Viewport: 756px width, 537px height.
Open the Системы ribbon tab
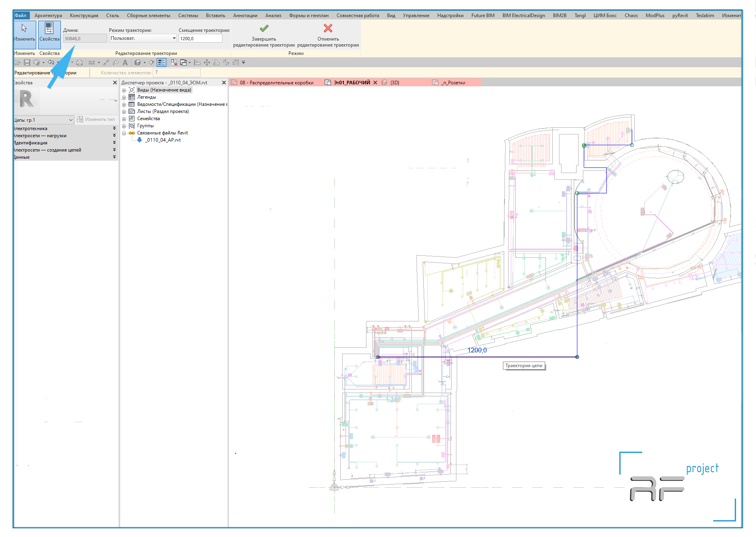[188, 16]
